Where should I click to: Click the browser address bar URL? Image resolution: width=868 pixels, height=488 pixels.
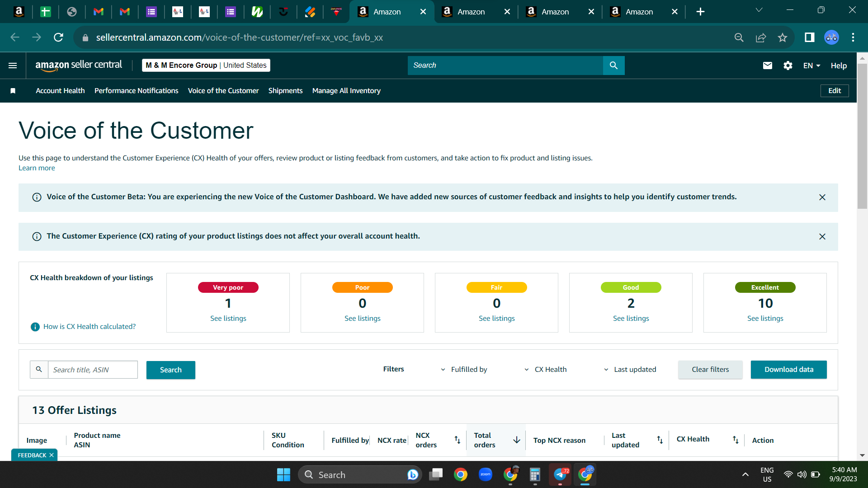(x=240, y=38)
